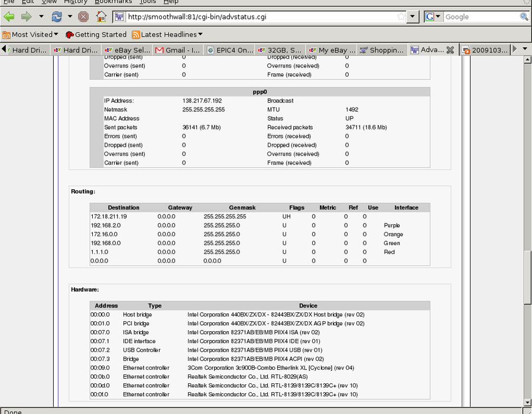Switch to the Shoppin... tab
The height and width of the screenshot is (414, 532).
382,50
